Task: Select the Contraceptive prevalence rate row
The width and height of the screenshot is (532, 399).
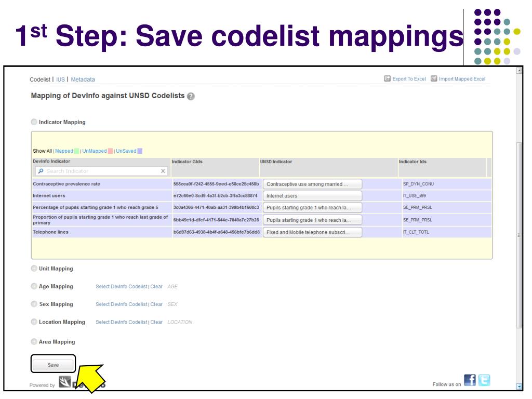Action: click(x=262, y=184)
